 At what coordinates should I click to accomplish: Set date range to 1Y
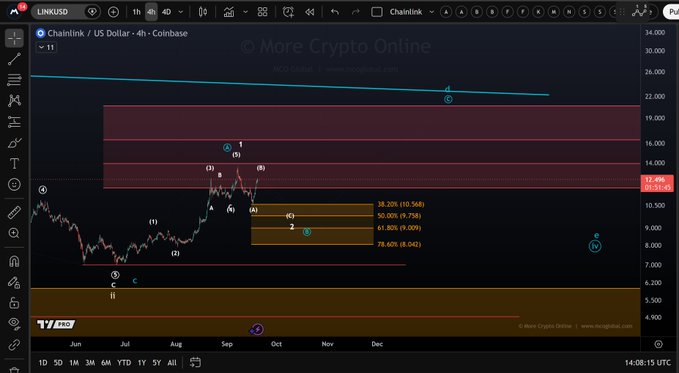142,363
